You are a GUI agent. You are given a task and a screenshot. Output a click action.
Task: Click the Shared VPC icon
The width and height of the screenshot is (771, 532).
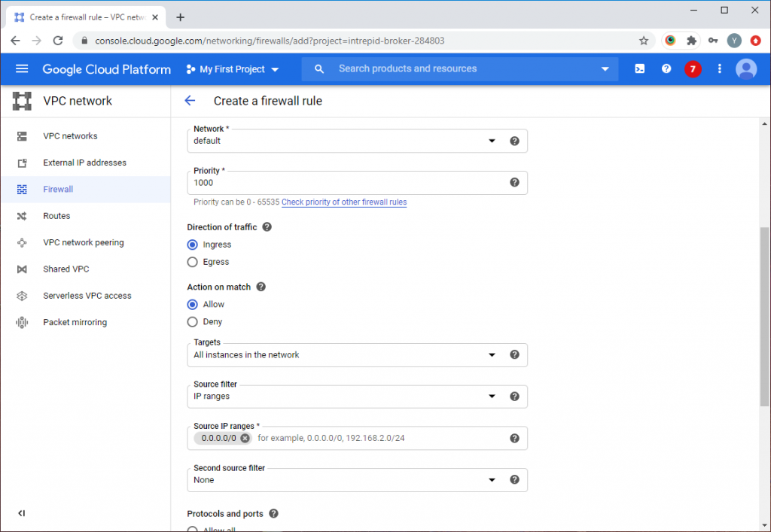(22, 269)
